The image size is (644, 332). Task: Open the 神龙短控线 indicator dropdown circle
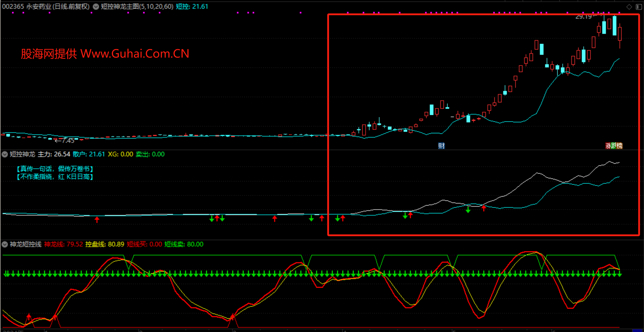pos(5,244)
